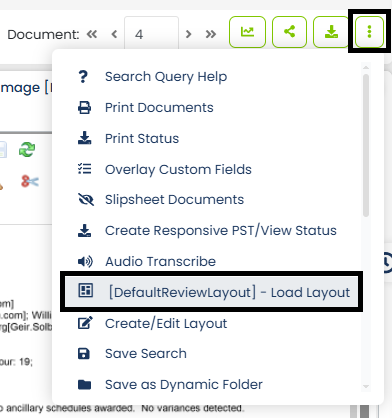Click the eye-slash slipsheet icon
The width and height of the screenshot is (392, 418).
86,200
